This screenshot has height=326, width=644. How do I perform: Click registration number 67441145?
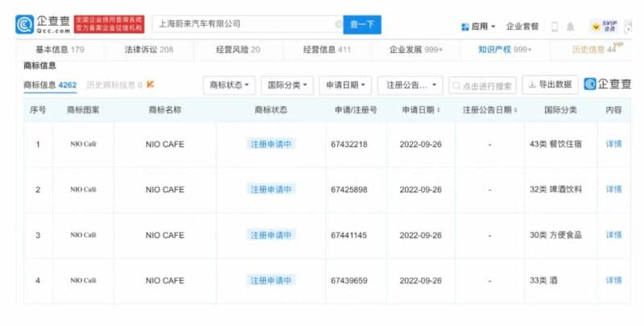click(349, 236)
